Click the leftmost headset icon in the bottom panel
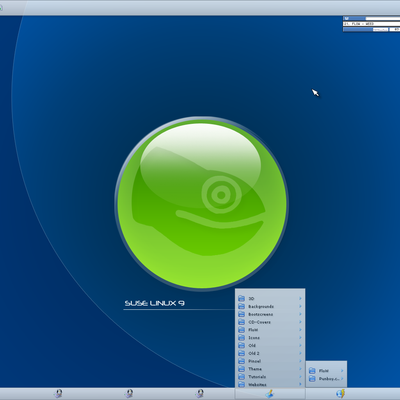The width and height of the screenshot is (400, 400). [x=58, y=394]
